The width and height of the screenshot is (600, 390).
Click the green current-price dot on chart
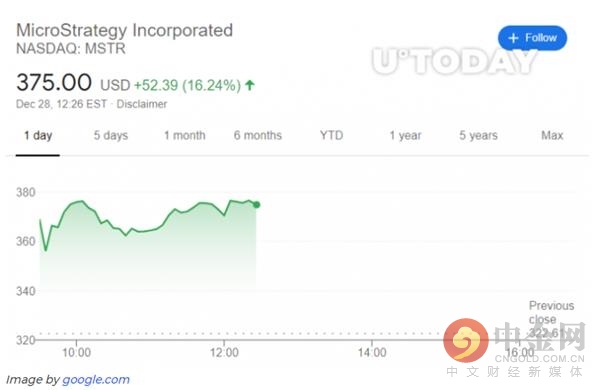click(257, 205)
